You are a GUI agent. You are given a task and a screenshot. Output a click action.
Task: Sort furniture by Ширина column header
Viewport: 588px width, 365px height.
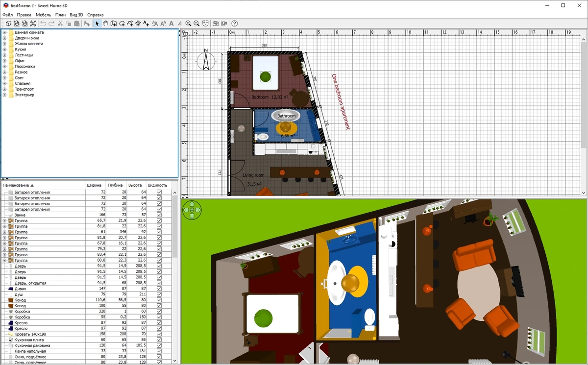click(x=94, y=186)
